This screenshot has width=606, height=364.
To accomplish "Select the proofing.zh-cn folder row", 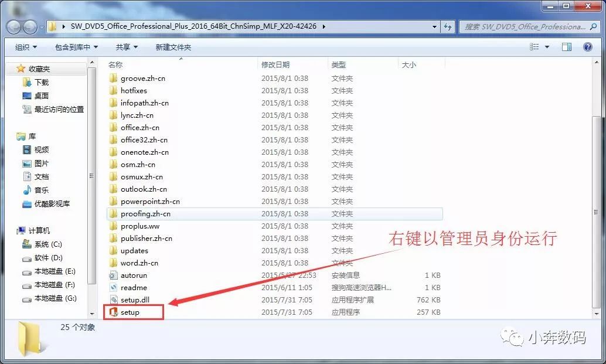I will (275, 214).
